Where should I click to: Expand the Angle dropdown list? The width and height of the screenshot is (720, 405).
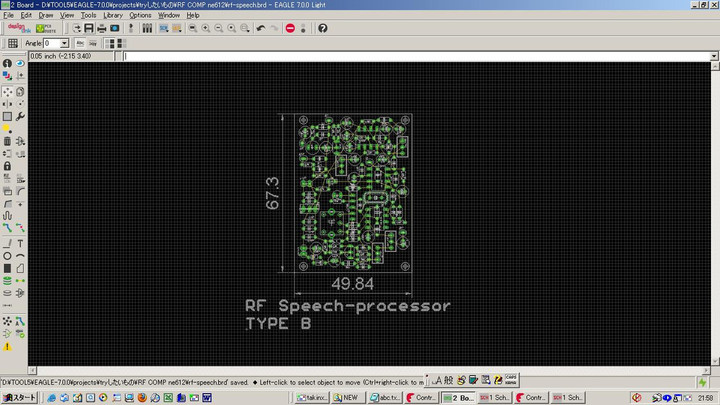point(65,44)
